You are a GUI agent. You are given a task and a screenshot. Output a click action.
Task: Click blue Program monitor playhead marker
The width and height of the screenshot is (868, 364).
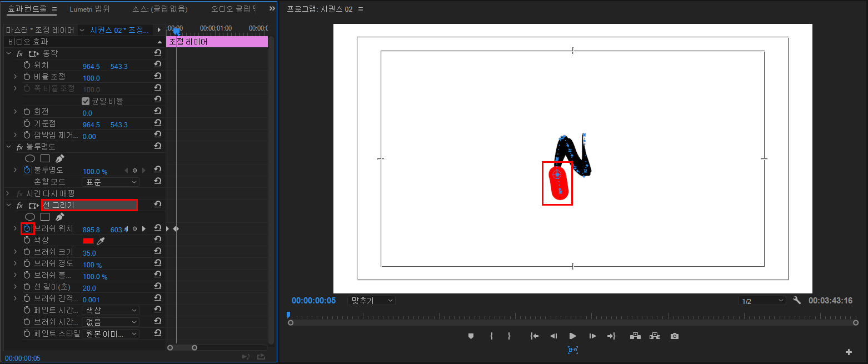point(288,315)
